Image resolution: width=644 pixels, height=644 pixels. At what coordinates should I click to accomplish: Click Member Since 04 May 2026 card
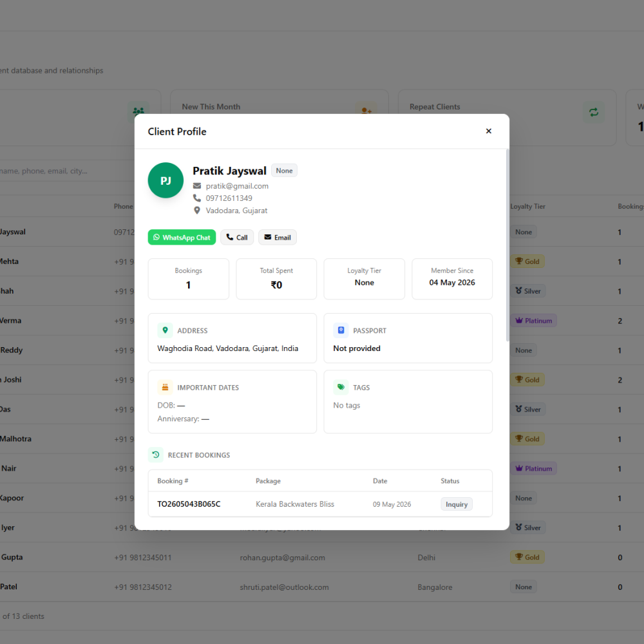pyautogui.click(x=452, y=279)
